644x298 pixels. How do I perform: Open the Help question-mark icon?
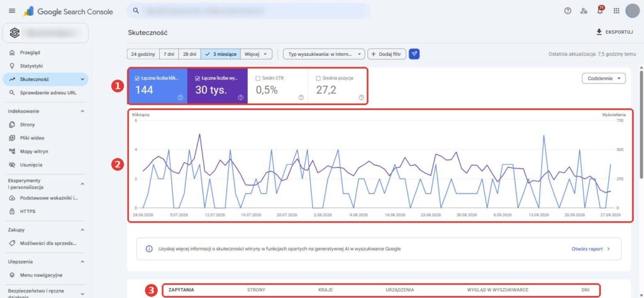(x=568, y=11)
